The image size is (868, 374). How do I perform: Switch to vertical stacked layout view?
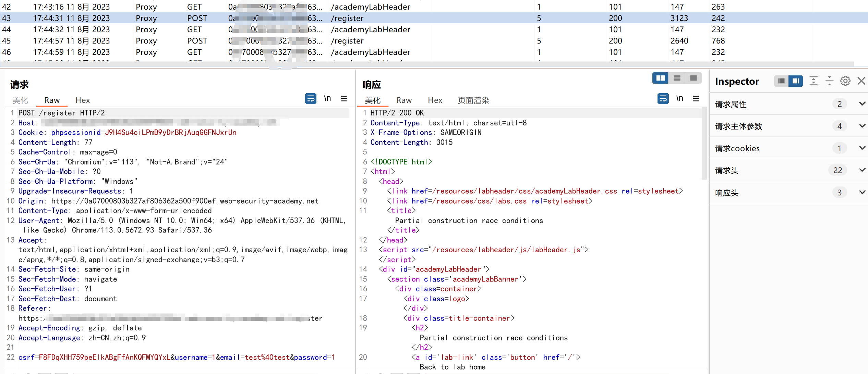(677, 78)
